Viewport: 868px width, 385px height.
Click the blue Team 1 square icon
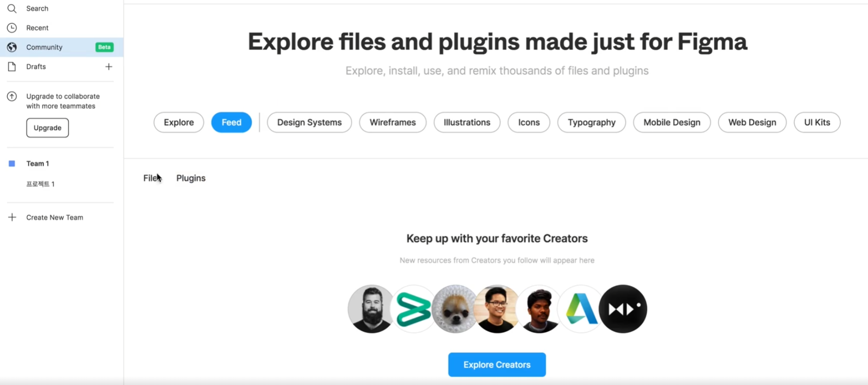click(x=12, y=164)
